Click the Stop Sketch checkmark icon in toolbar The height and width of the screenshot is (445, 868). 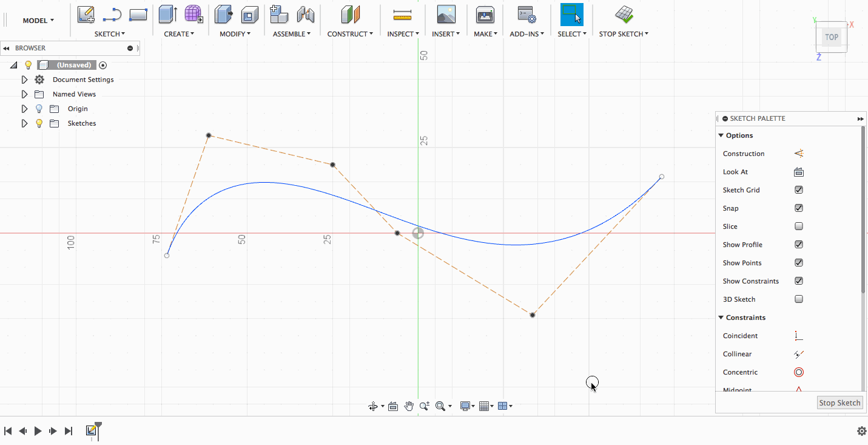[x=624, y=14]
